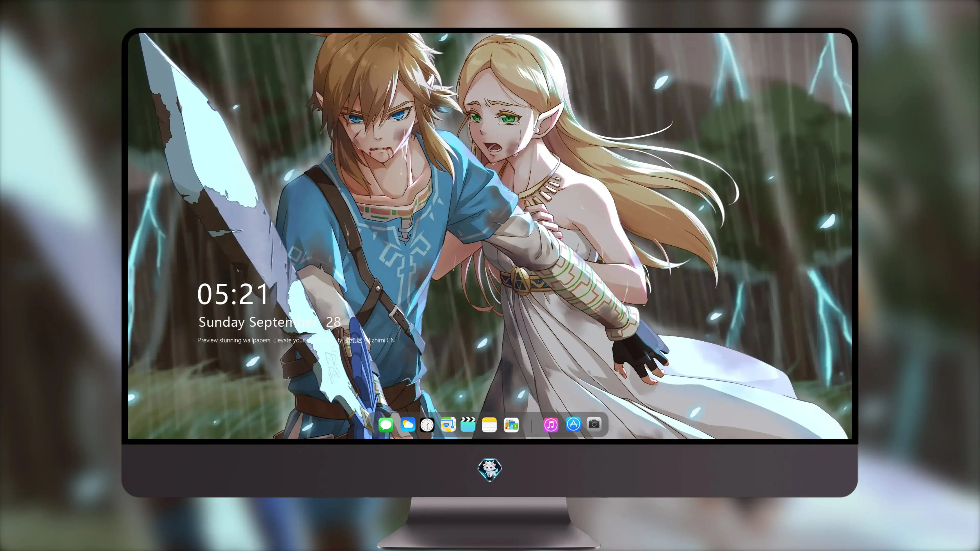Image resolution: width=980 pixels, height=551 pixels.
Task: Open the Maps app icon
Action: [x=448, y=424]
